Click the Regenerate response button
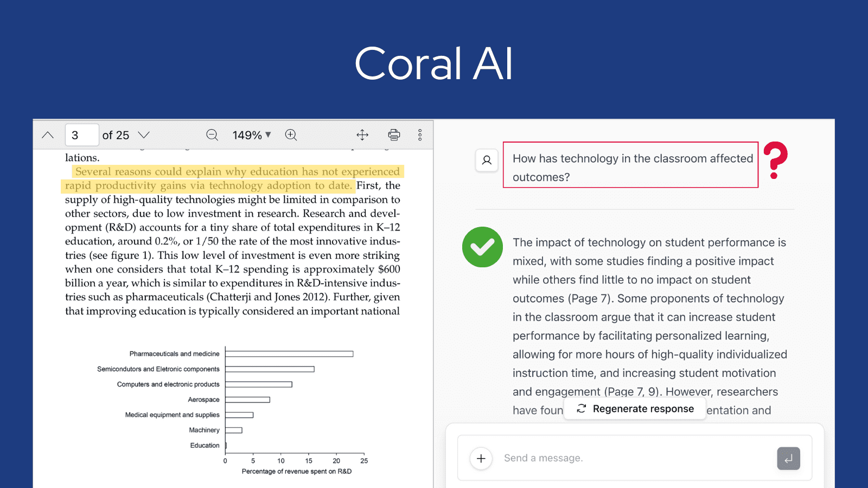 point(635,408)
